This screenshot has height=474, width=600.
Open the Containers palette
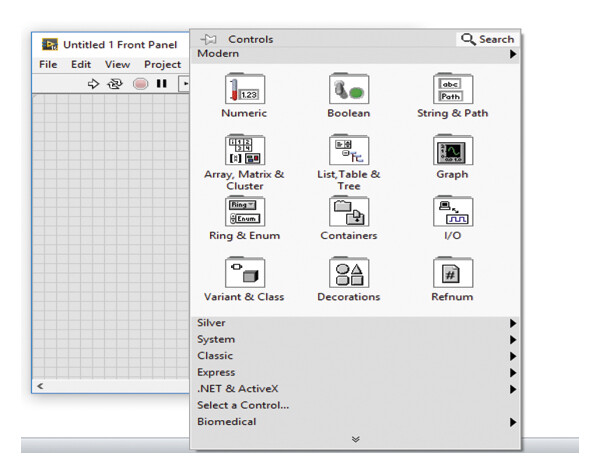(349, 211)
